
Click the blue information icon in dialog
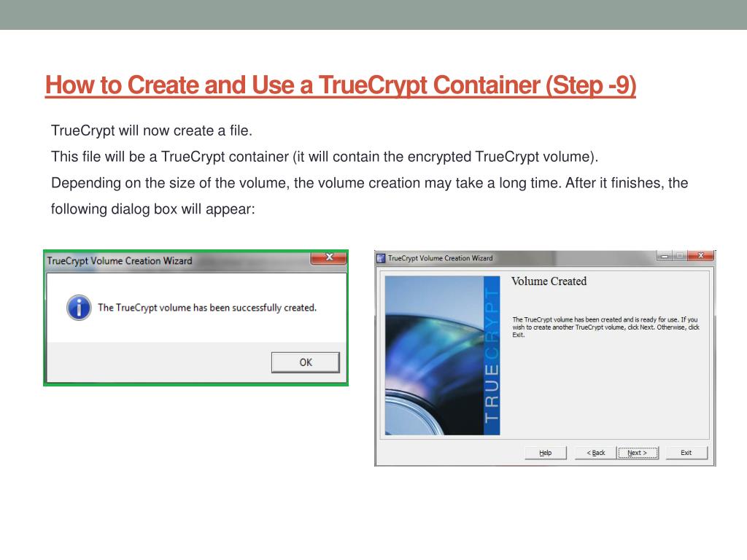click(x=79, y=308)
